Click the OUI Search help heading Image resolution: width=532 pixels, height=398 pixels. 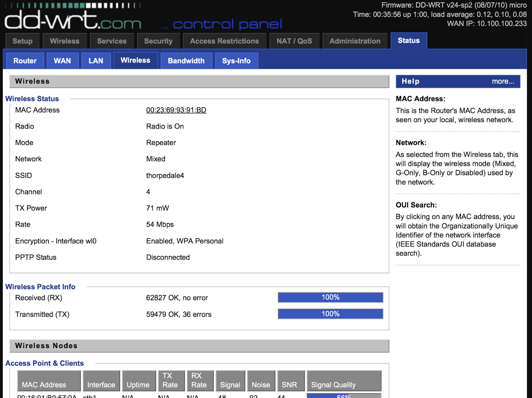pyautogui.click(x=416, y=205)
